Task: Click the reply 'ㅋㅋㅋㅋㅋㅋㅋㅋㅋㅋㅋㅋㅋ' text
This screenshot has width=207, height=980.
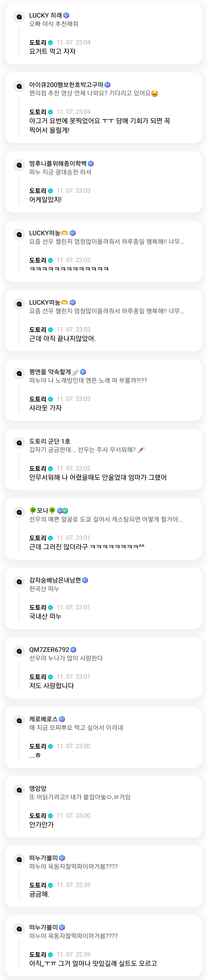Action: 69,269
